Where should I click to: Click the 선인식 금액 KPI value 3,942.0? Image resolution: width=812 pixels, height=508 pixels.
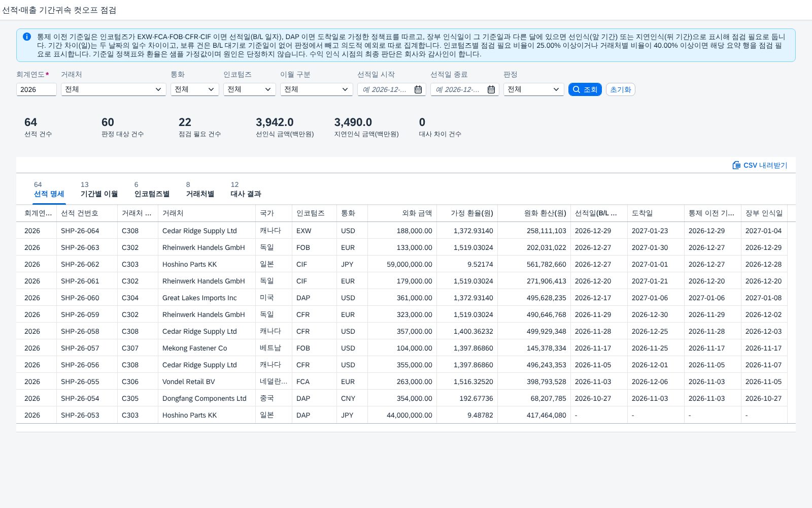(x=275, y=122)
